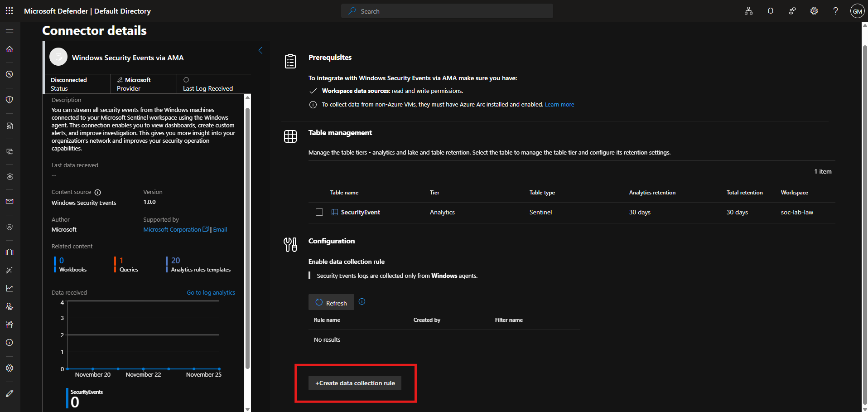Open the 0 Workbooks related content
The width and height of the screenshot is (868, 412).
(72, 265)
